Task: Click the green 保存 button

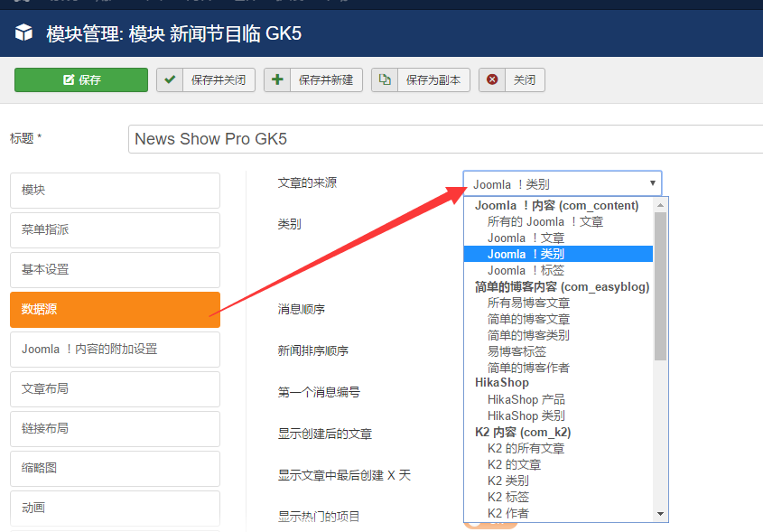Action: point(81,79)
